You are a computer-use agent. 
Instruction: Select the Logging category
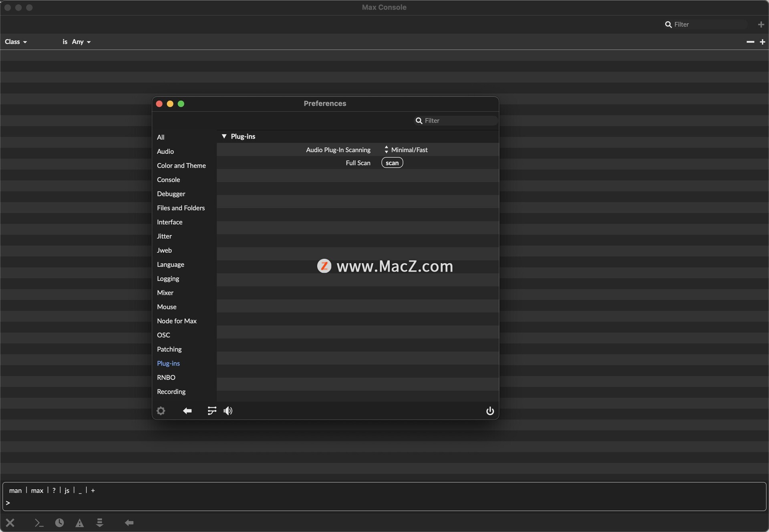[x=168, y=278]
